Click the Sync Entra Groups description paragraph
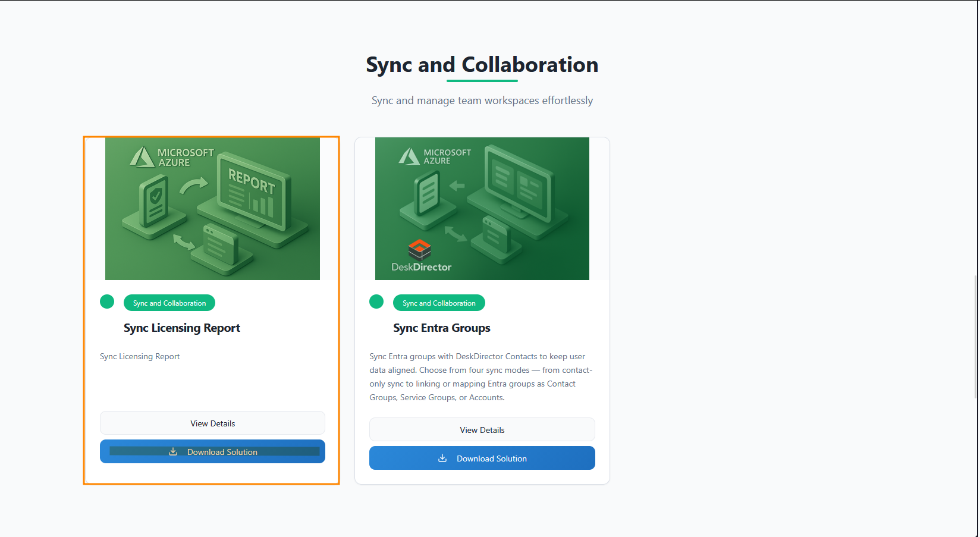This screenshot has width=980, height=537. 481,377
